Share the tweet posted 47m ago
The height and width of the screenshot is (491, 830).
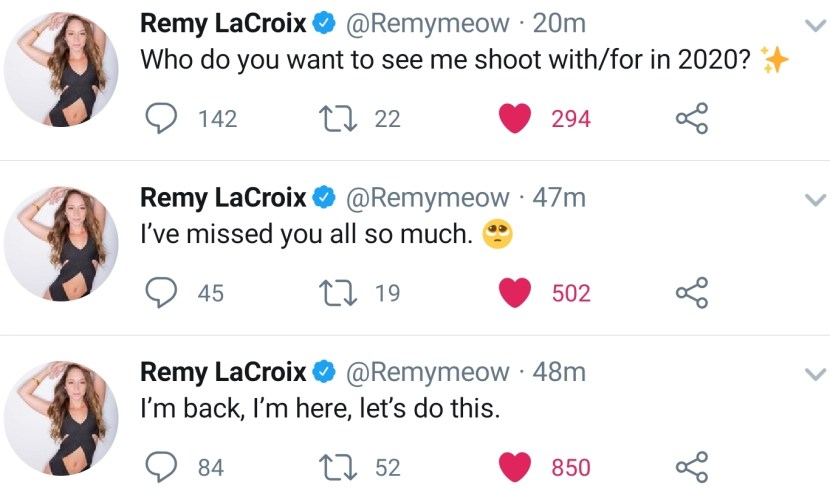[x=692, y=293]
